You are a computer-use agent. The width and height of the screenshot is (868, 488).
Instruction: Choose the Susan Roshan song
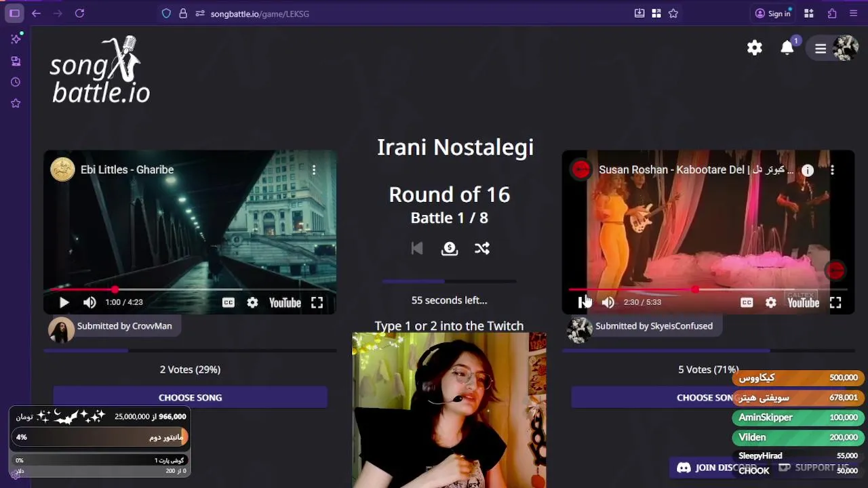(x=707, y=398)
